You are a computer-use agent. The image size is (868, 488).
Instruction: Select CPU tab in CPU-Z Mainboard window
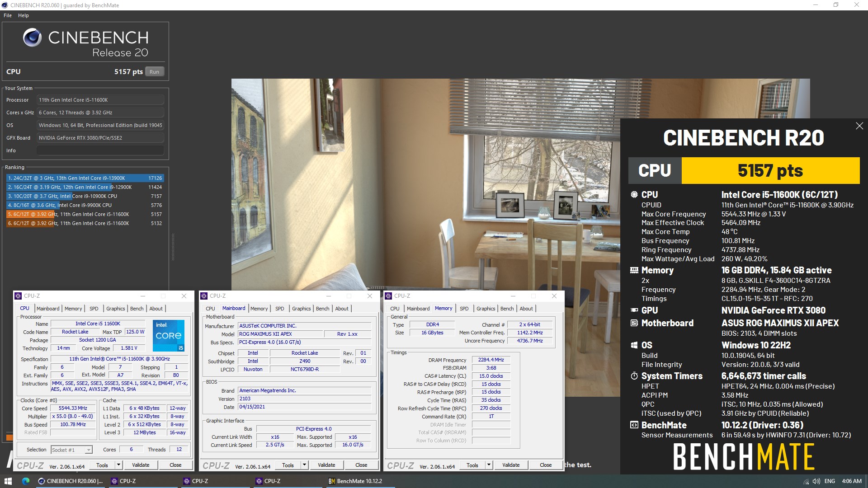211,309
